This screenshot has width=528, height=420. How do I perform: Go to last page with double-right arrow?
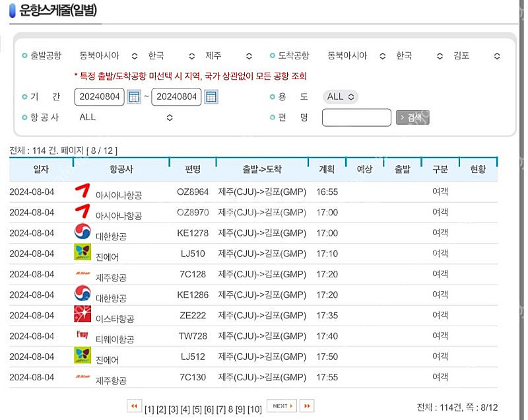pyautogui.click(x=307, y=406)
